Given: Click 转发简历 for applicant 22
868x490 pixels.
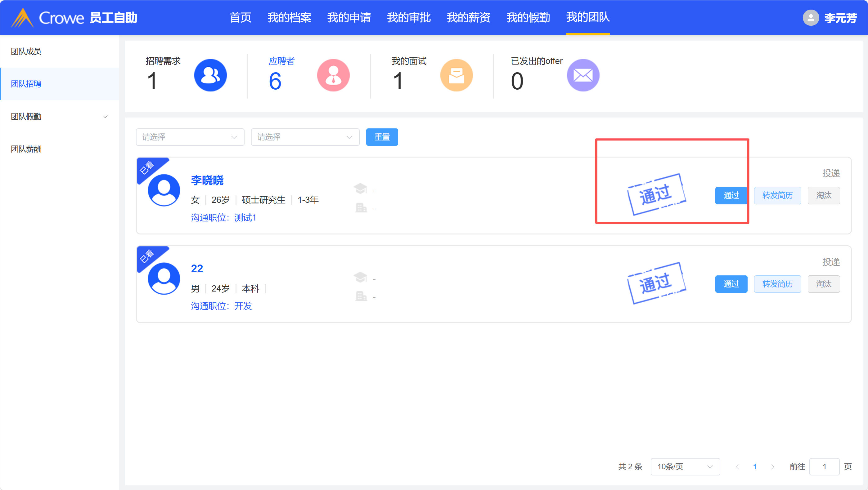Looking at the screenshot, I should pyautogui.click(x=777, y=284).
